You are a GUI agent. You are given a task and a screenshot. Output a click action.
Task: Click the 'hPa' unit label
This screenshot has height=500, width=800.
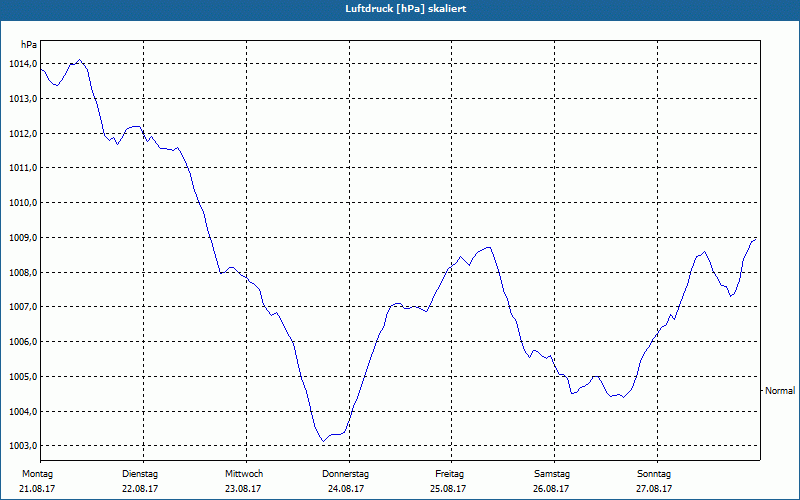coord(29,44)
